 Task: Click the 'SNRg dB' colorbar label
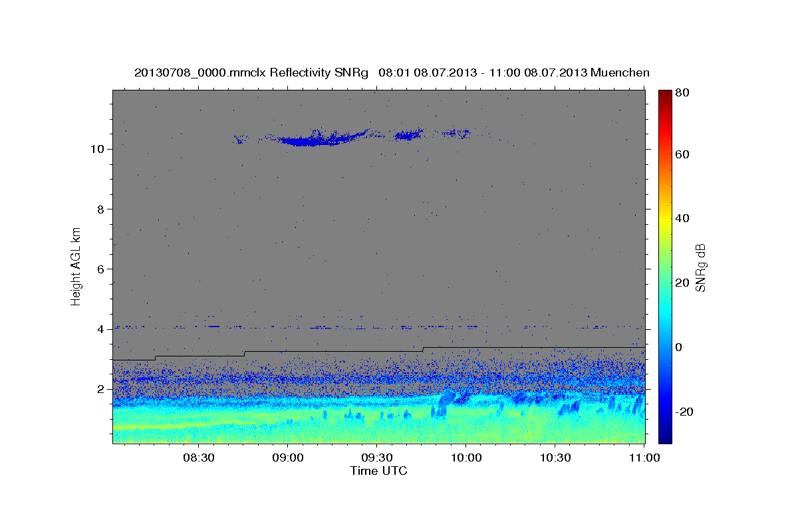(700, 267)
